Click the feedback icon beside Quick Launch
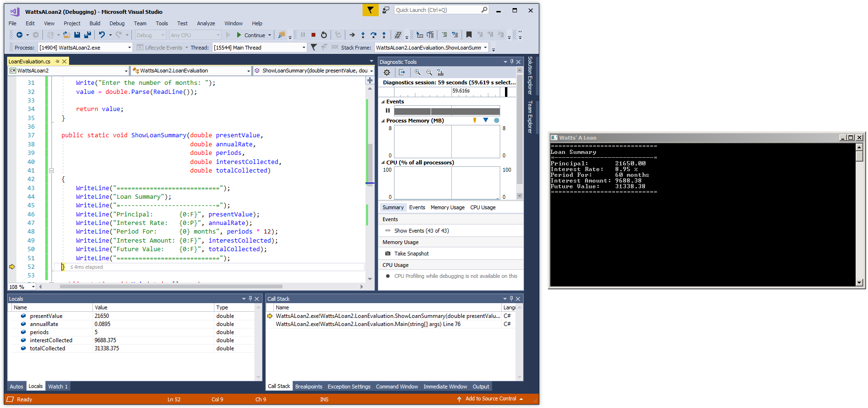Screen dimensions: 868x408 [x=385, y=10]
